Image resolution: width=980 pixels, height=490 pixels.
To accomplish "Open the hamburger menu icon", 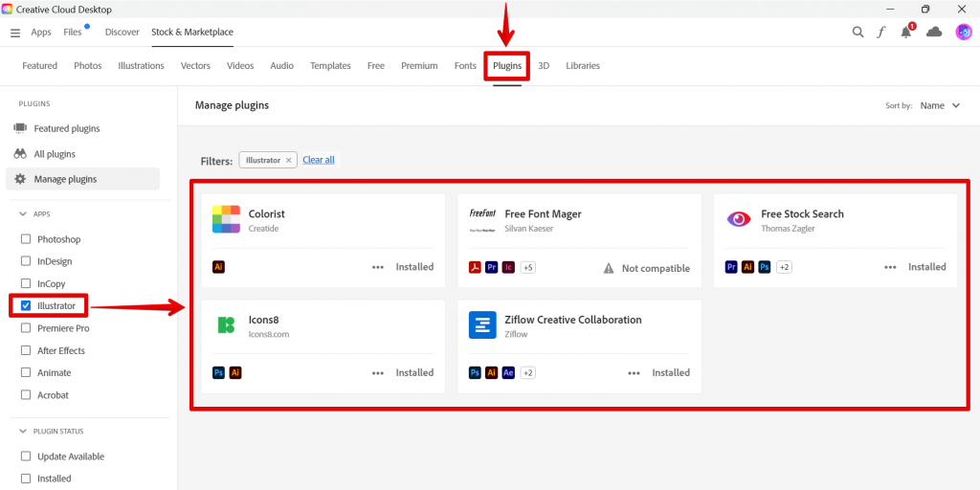I will click(x=14, y=33).
